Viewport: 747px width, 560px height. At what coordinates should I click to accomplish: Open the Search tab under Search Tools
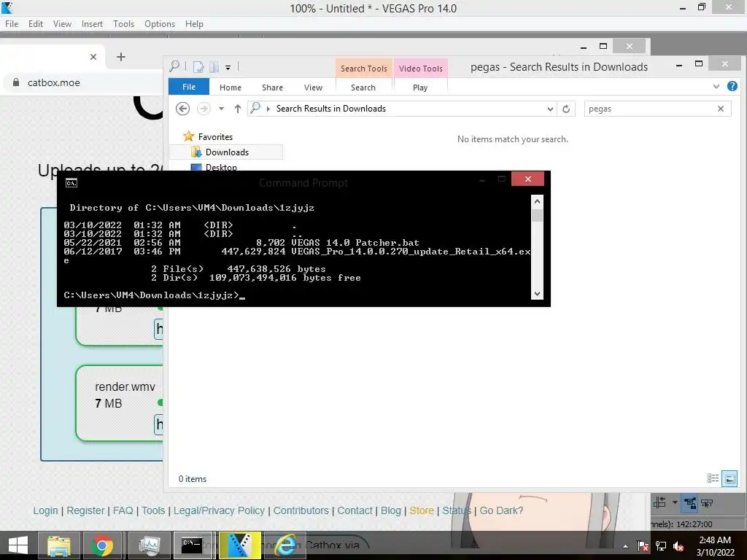pos(363,87)
